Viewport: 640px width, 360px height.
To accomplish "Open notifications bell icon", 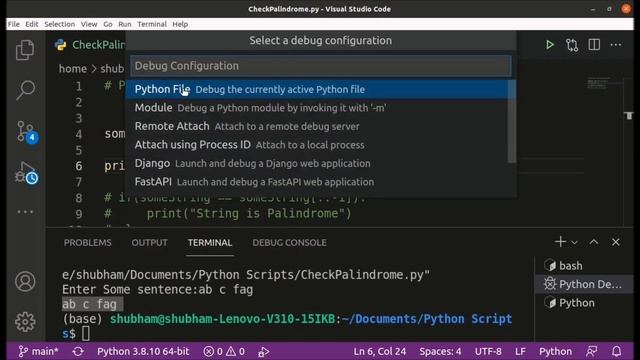I will pos(617,351).
